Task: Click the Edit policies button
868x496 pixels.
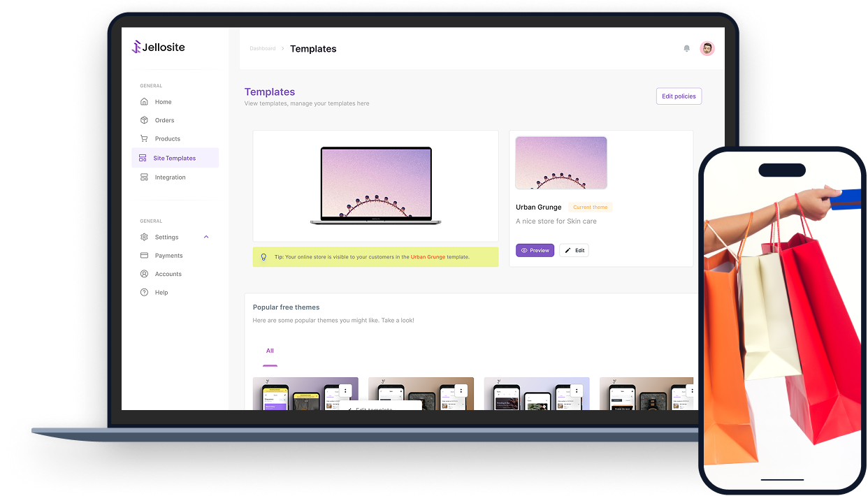Action: (679, 96)
